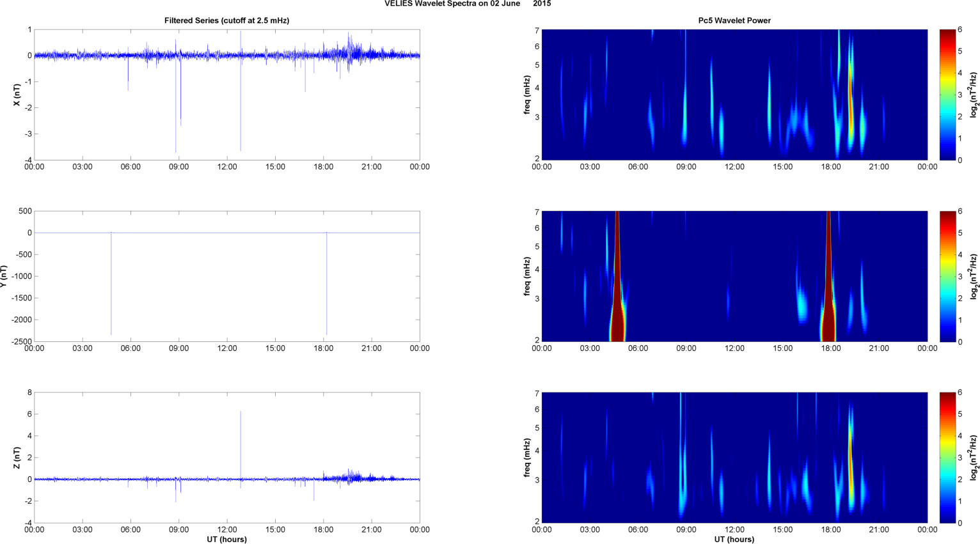This screenshot has height=544, width=980.
Task: Click 'freq (mHz)' label of bottom wavelet plot
Action: pyautogui.click(x=526, y=458)
